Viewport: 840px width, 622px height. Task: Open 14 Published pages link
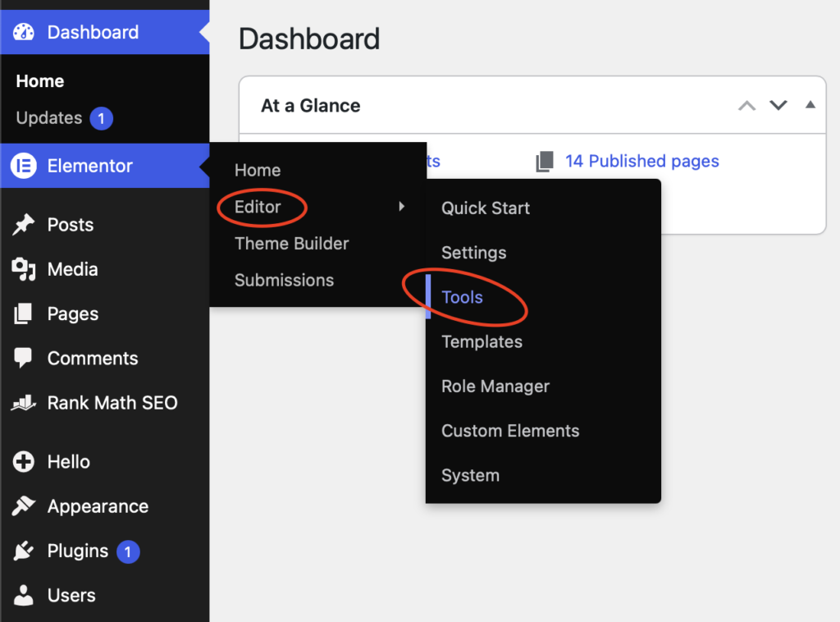tap(641, 162)
